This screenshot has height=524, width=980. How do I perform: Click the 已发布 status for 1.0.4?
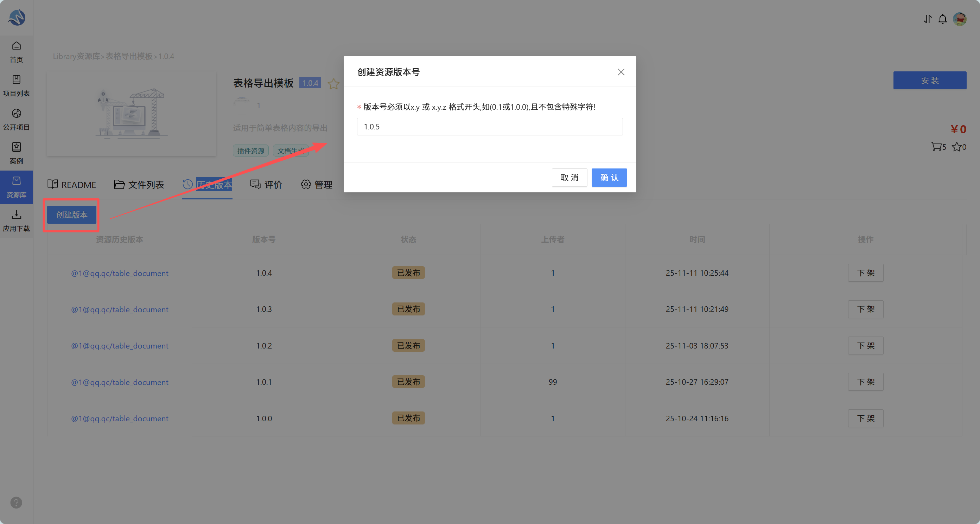(x=408, y=273)
